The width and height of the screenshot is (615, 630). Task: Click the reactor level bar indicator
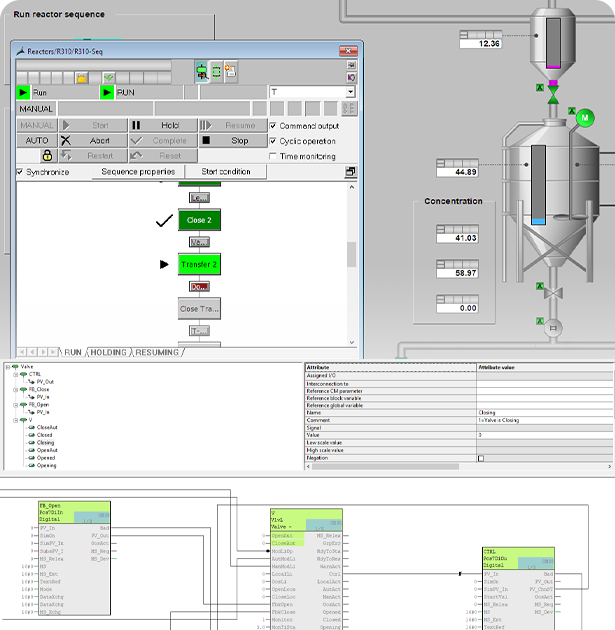(x=539, y=185)
